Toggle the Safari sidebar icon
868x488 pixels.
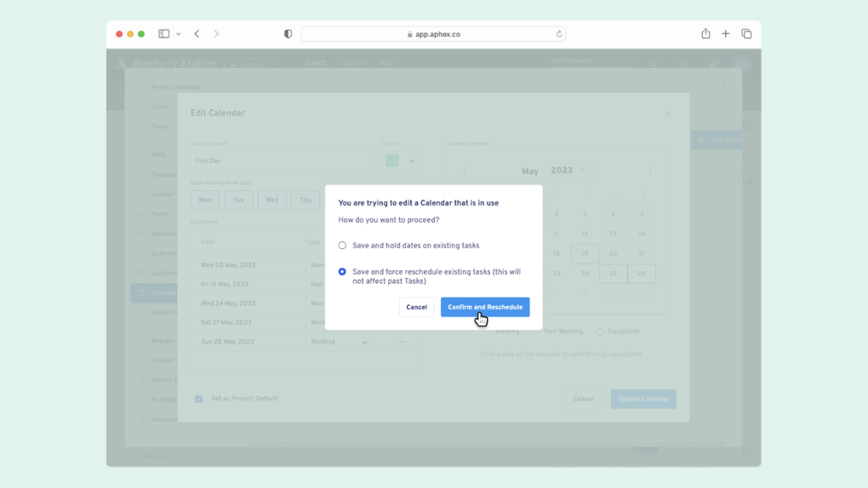[164, 34]
